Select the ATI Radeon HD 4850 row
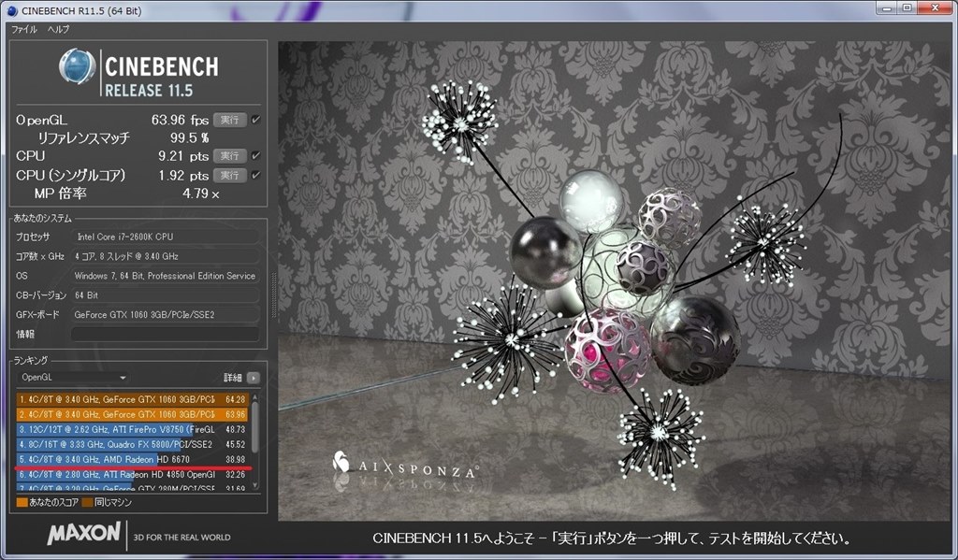 tap(132, 475)
